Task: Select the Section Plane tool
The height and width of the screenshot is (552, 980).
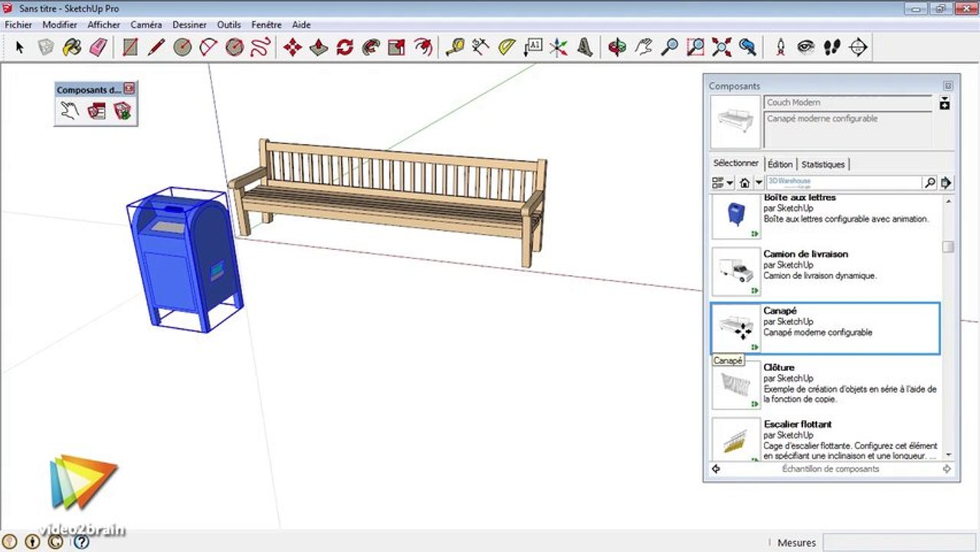Action: (858, 48)
